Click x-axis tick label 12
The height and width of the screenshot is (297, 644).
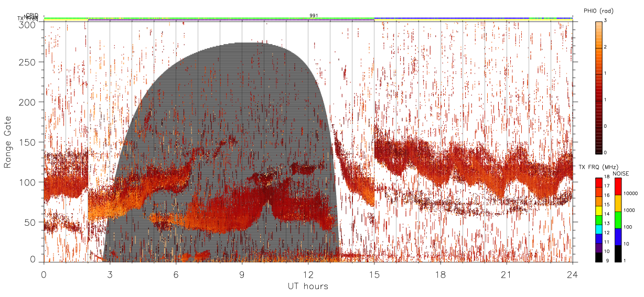(308, 274)
